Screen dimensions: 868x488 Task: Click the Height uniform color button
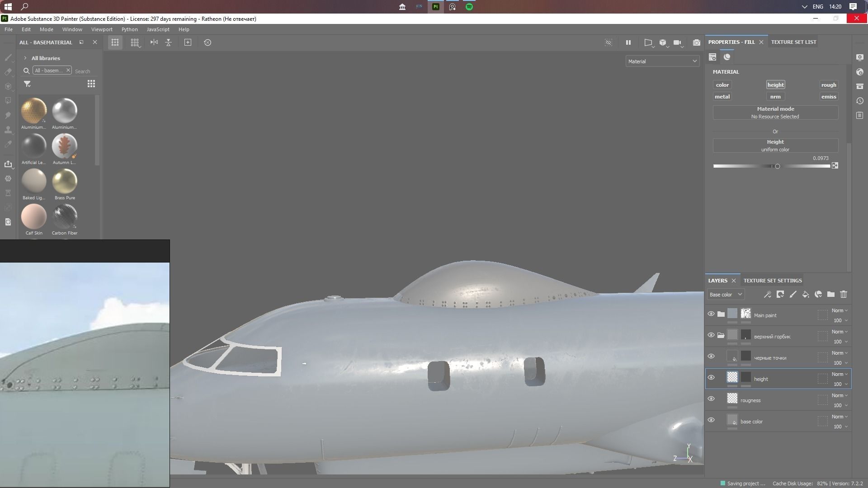[x=775, y=145]
